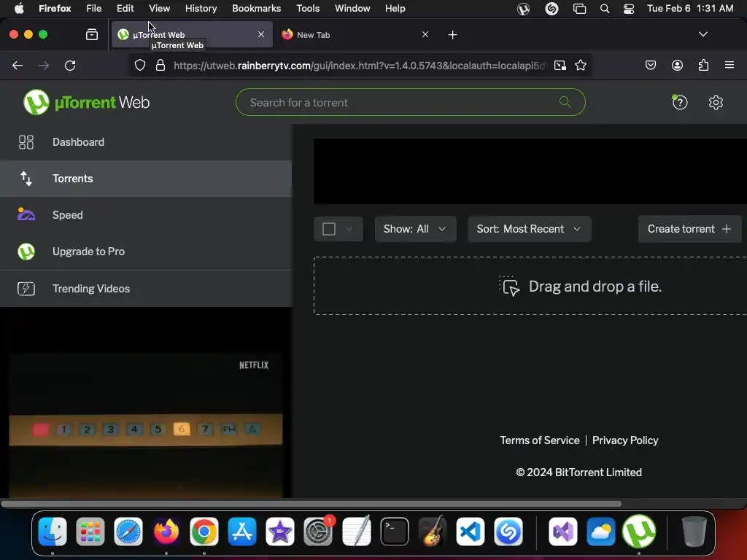
Task: Open the Tools menu
Action: tap(308, 9)
